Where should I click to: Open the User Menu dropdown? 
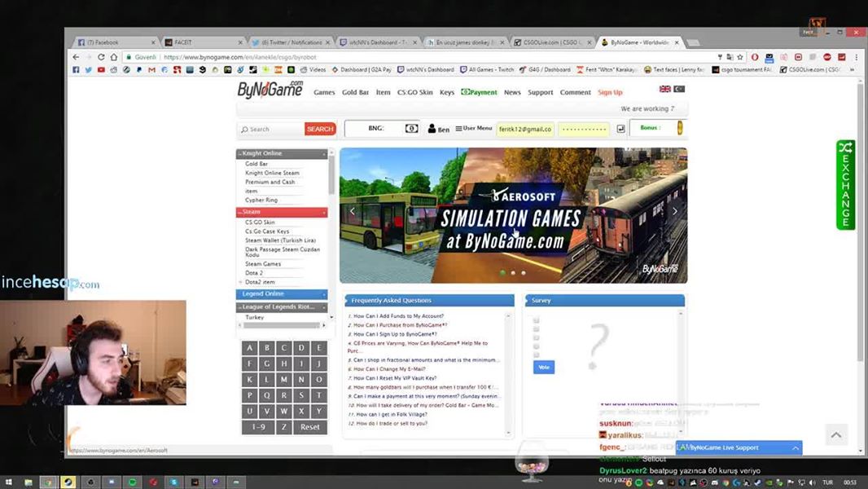point(473,129)
